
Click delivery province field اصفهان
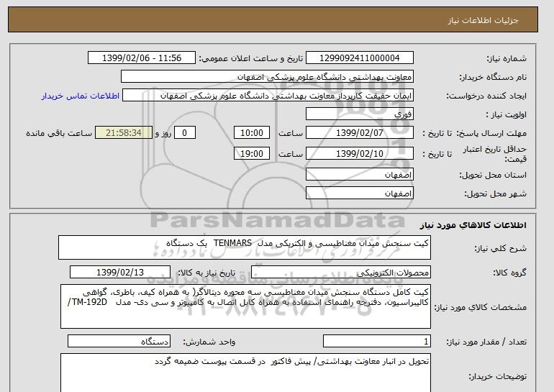359,175
